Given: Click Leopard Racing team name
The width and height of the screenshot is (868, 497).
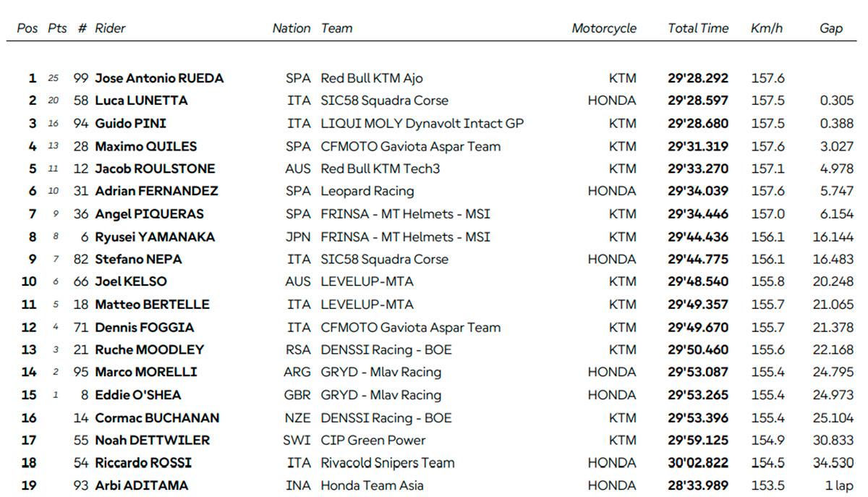Looking at the screenshot, I should pos(367,191).
